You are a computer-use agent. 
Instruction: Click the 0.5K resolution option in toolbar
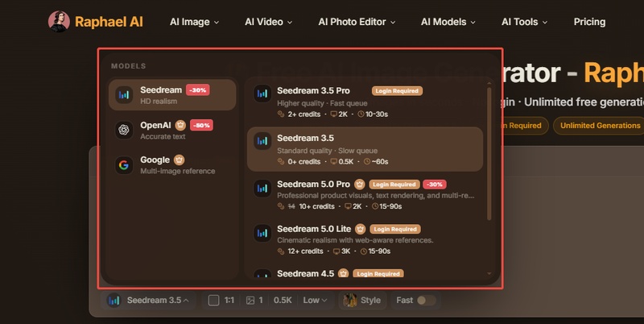(283, 301)
